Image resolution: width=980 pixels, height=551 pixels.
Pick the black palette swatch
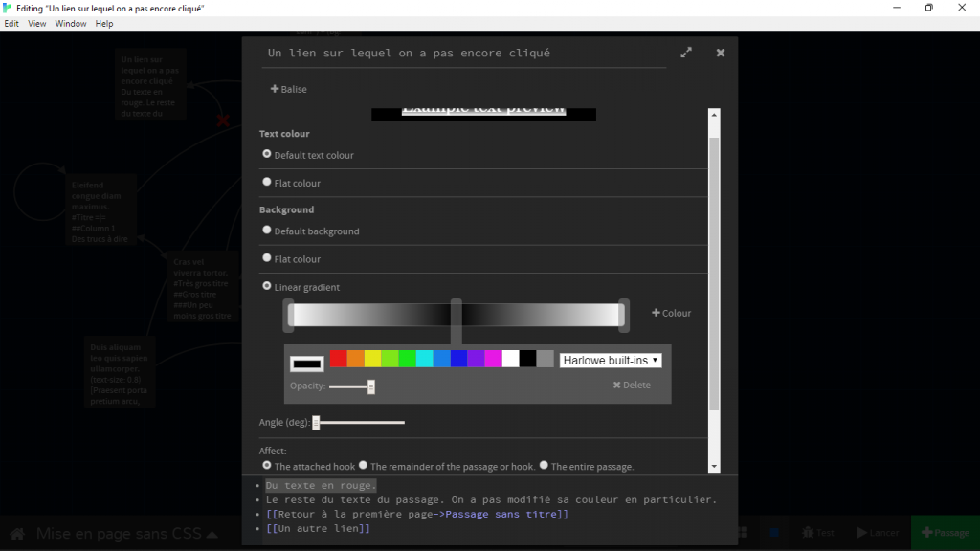pos(528,359)
